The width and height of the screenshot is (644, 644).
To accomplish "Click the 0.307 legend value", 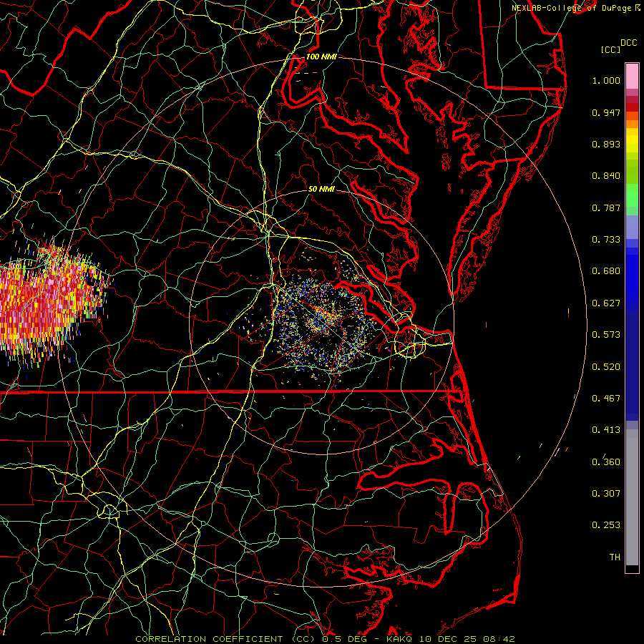I will pos(606,494).
